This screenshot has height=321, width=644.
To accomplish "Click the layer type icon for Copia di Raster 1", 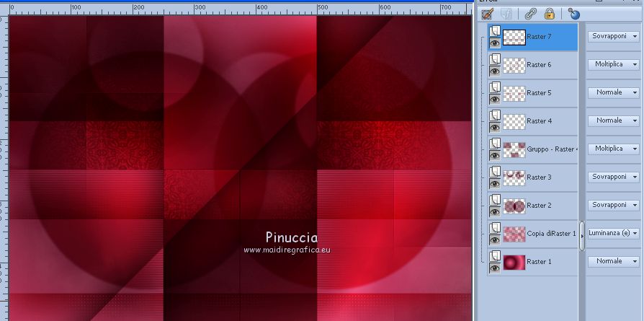I will click(496, 227).
